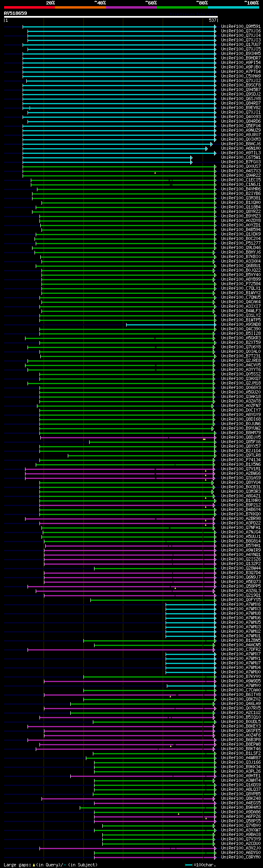Select hit label UniRef100_Q17UU7
Viewport: 263px width, 868px height.
(x=241, y=44)
